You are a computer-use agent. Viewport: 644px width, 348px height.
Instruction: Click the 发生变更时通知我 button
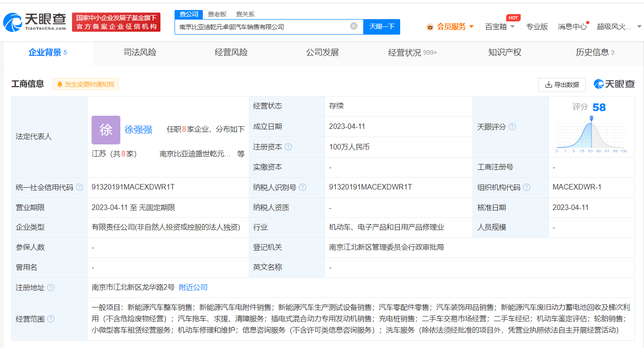[x=85, y=84]
